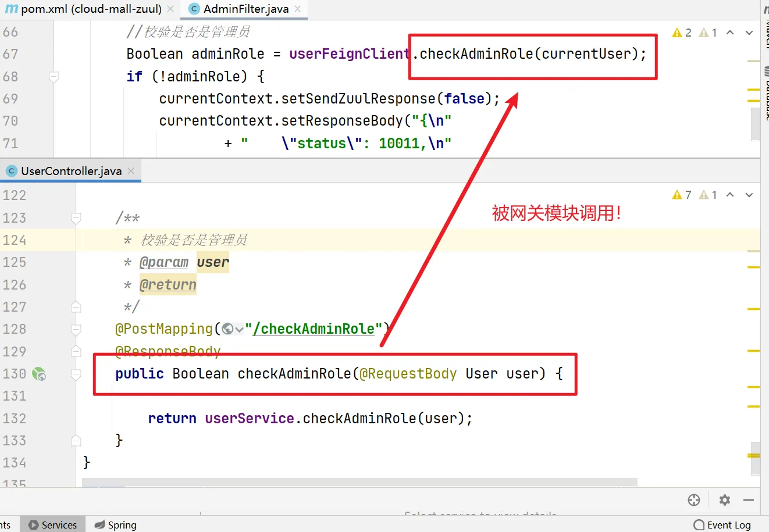Screen dimensions: 769x532
Task: Click the adminRole variable in the if condition
Action: pos(204,77)
